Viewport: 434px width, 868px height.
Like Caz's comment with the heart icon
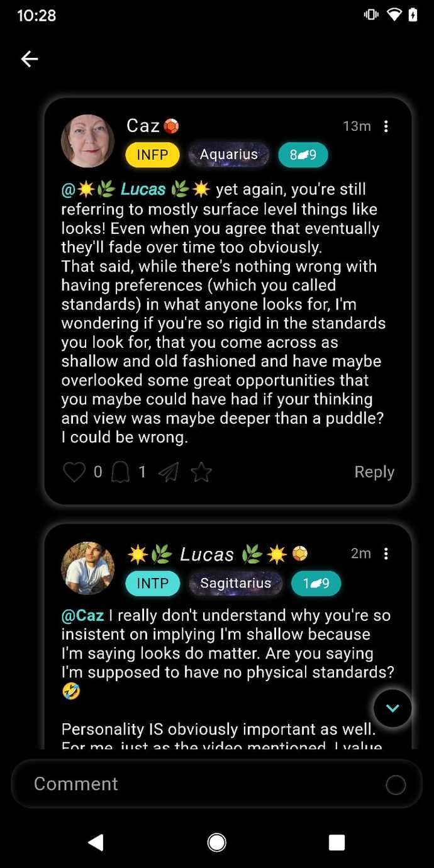[74, 472]
